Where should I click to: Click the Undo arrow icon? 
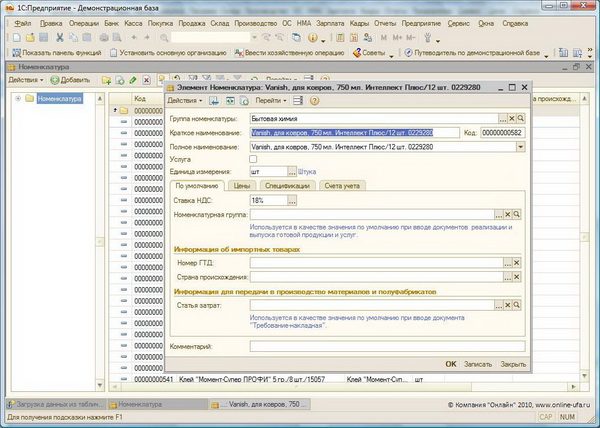click(134, 37)
